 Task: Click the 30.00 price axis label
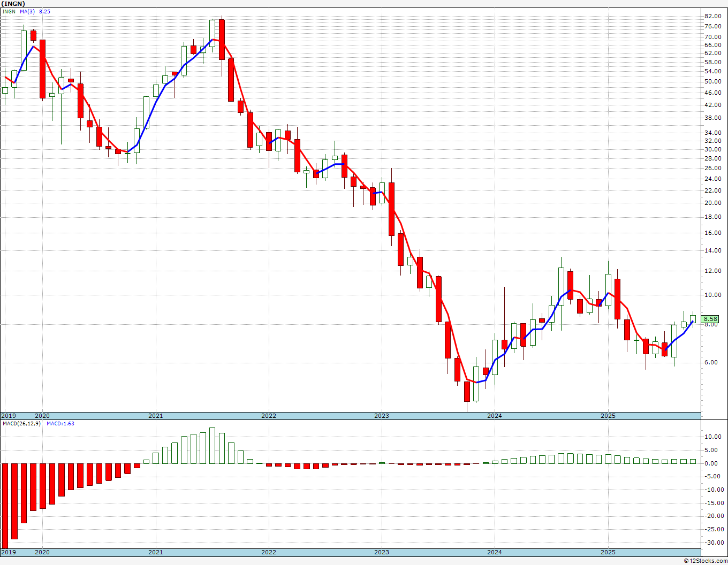[x=712, y=149]
